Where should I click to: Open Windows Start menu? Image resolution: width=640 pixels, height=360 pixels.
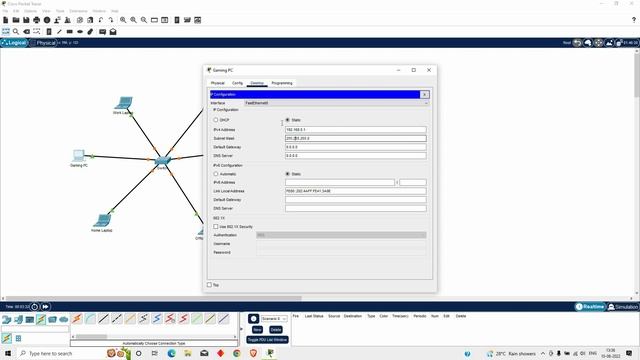point(8,353)
